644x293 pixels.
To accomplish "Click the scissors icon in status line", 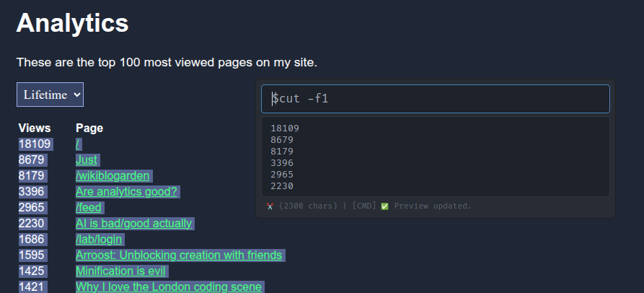I will point(270,206).
